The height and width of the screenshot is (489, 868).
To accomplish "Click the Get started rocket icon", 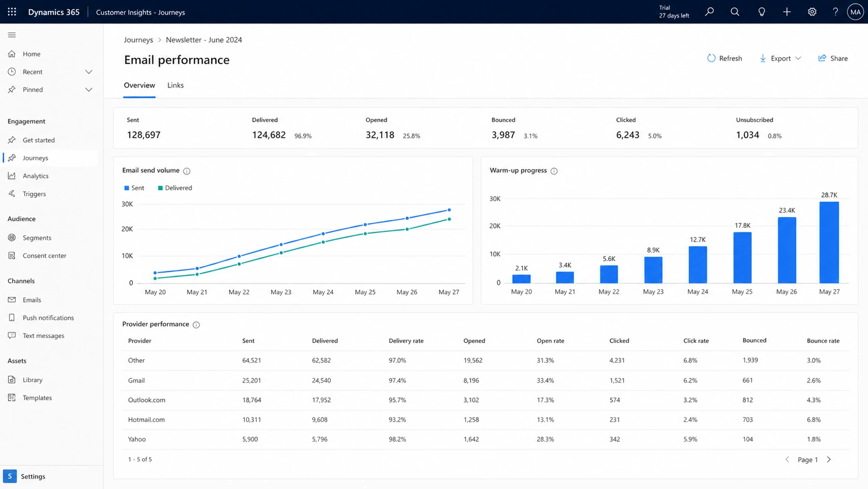I will [x=12, y=140].
